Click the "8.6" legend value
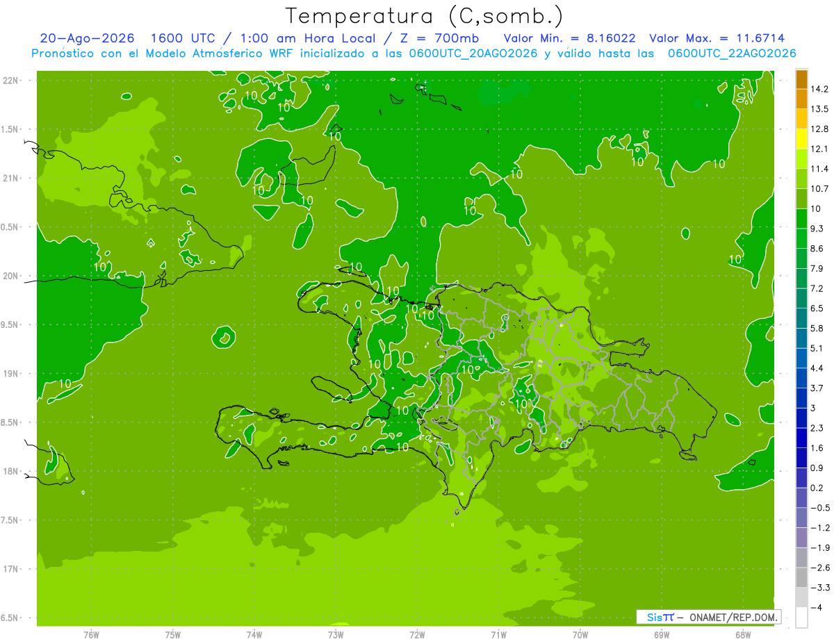Viewport: 834px width, 644px height. 817,249
